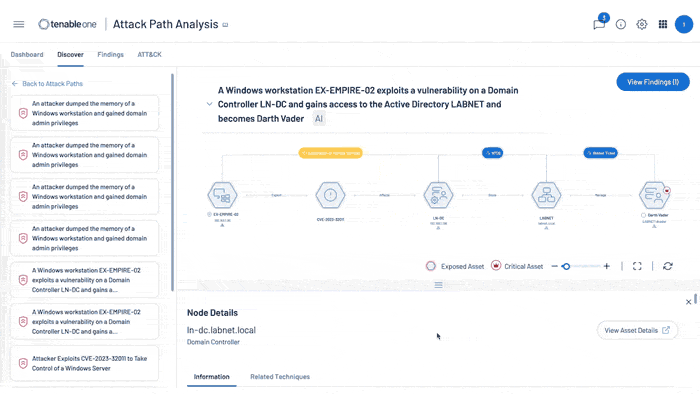
Task: Open the settings gear icon
Action: click(x=642, y=25)
